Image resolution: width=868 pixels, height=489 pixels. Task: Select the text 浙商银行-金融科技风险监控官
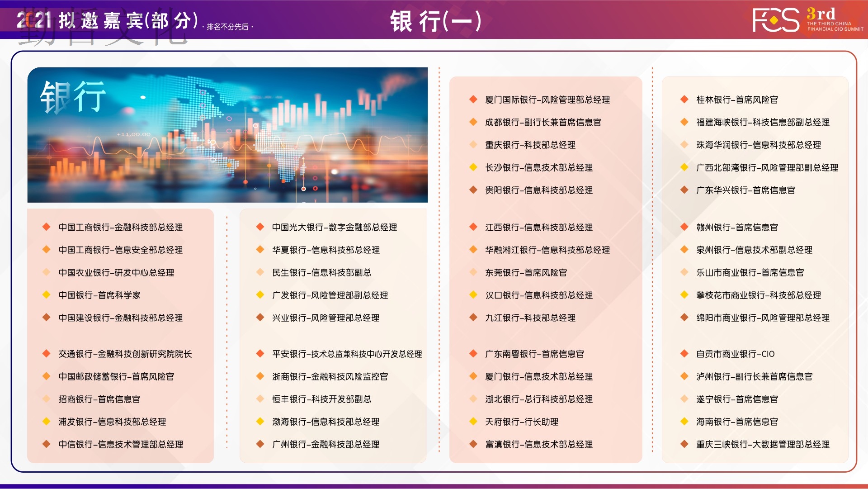330,376
